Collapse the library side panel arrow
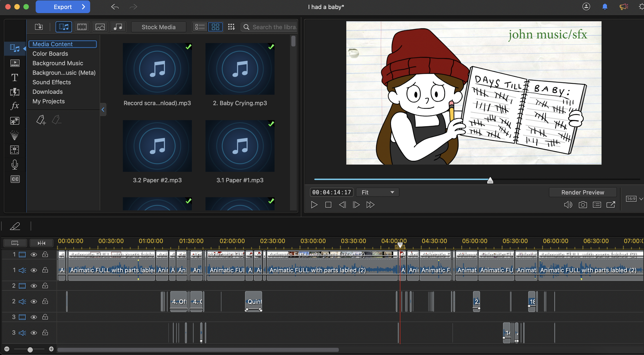The height and width of the screenshot is (355, 644). pos(103,110)
